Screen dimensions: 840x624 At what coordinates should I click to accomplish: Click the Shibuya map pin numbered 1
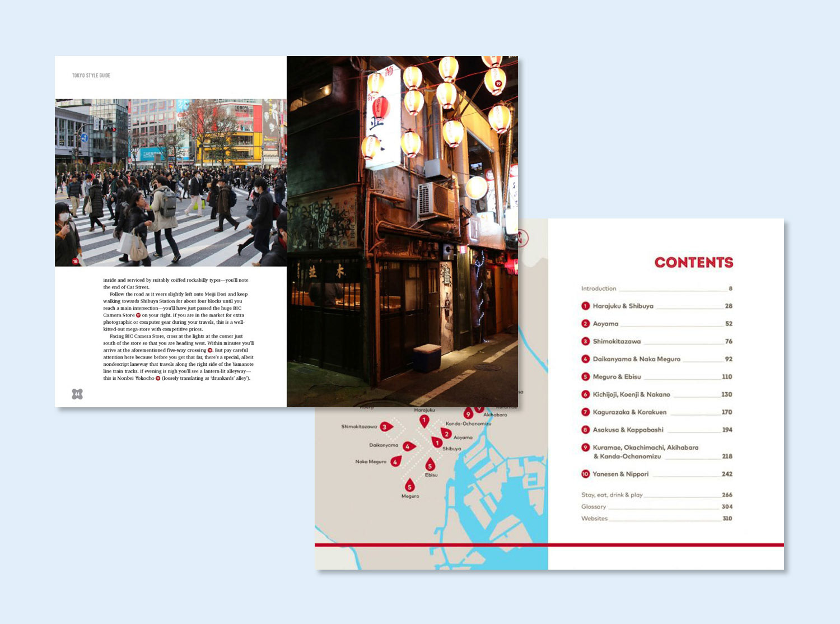[437, 443]
